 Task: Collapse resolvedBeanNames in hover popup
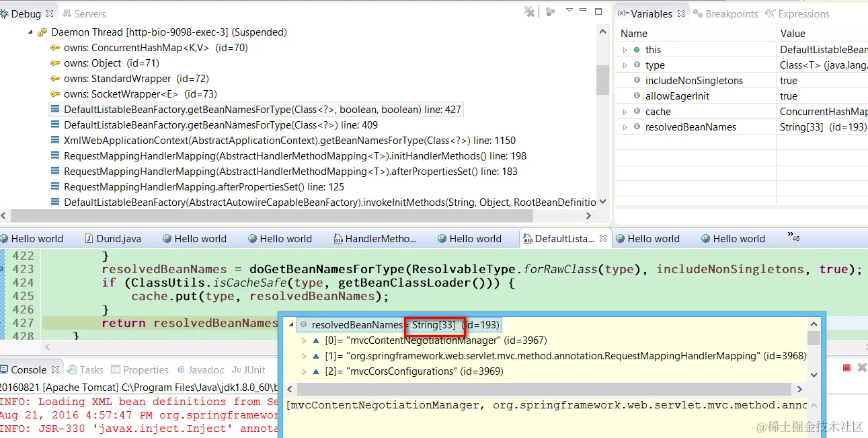[x=292, y=325]
